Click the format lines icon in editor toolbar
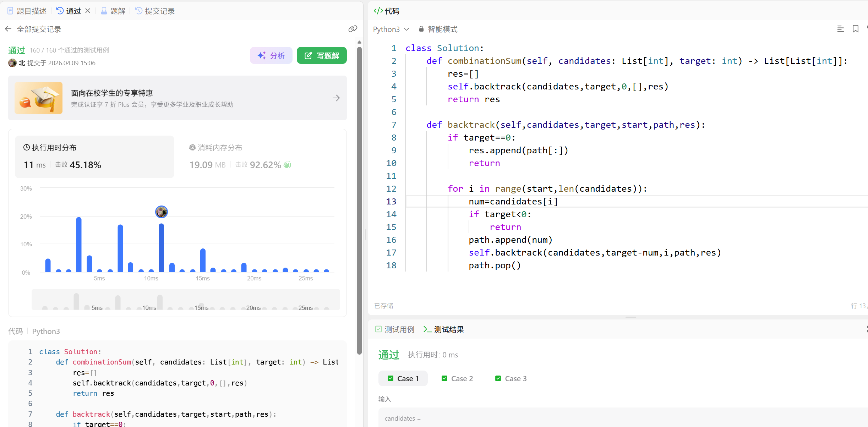The image size is (868, 427). pyautogui.click(x=840, y=29)
